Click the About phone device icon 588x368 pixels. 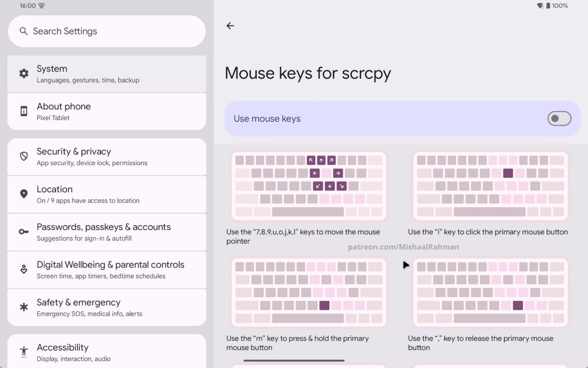(24, 111)
